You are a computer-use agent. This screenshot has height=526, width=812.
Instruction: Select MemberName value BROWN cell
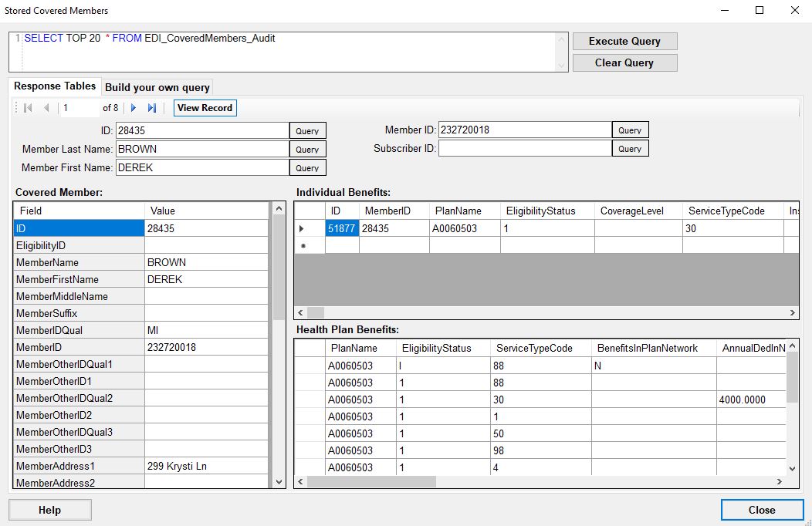coord(206,262)
